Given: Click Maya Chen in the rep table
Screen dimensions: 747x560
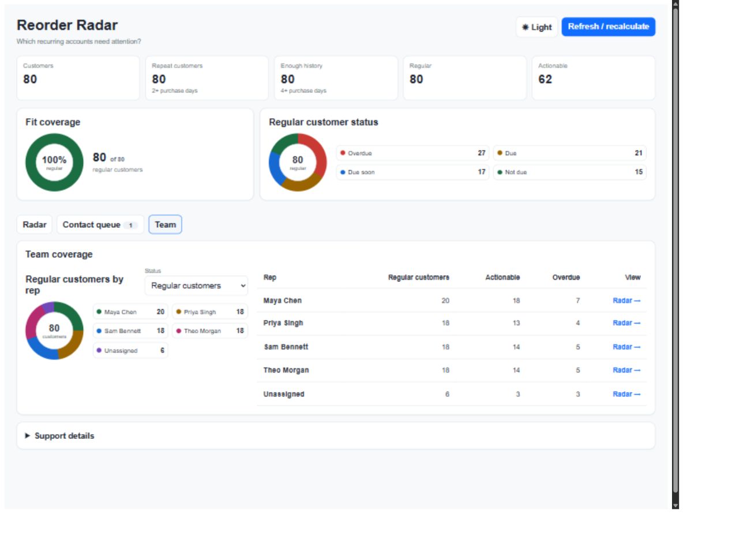Looking at the screenshot, I should coord(283,300).
